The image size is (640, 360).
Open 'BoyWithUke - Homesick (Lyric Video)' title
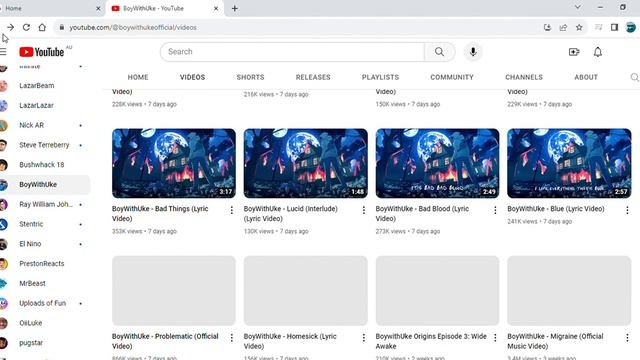pyautogui.click(x=290, y=341)
